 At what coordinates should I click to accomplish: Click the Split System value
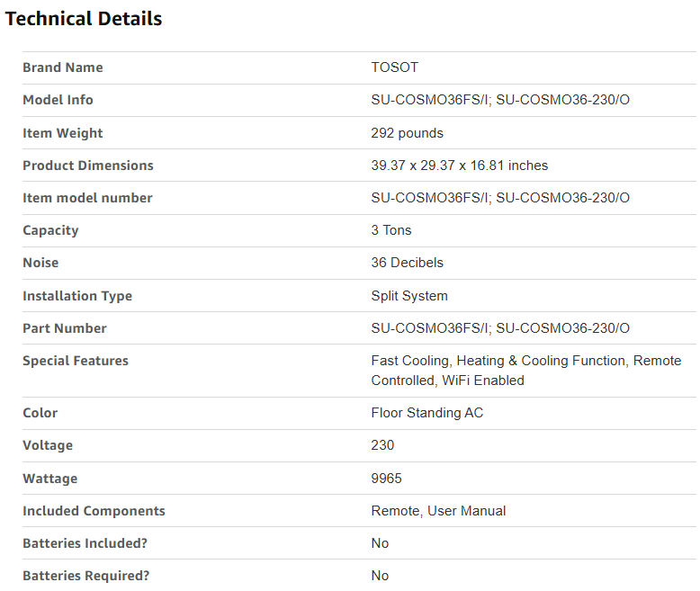pos(409,296)
